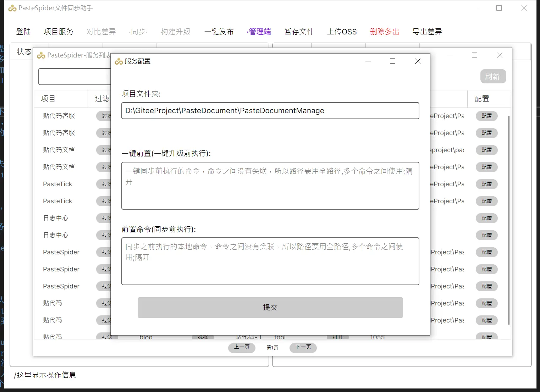Select the 对比差异 menu item

tap(101, 32)
